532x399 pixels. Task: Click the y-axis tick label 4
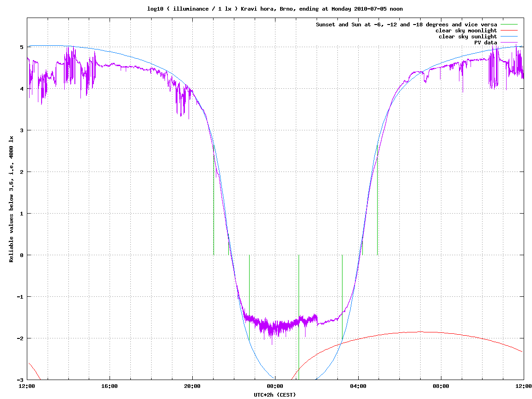[x=22, y=89]
